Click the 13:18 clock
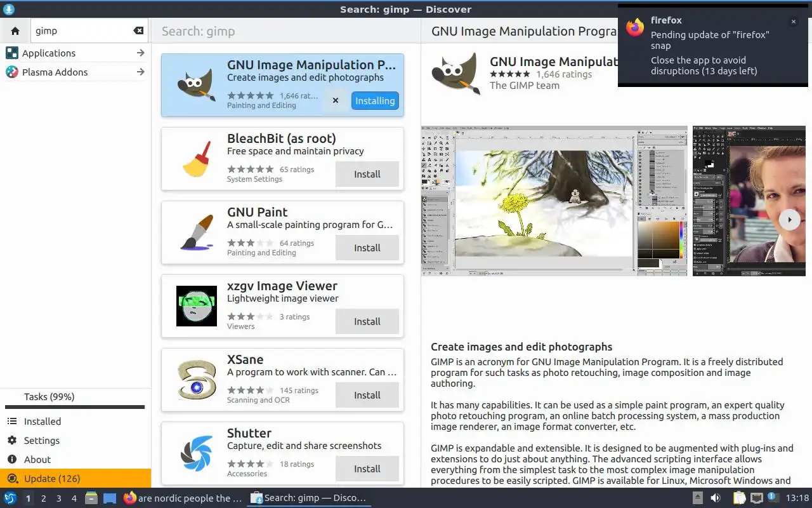812x508 pixels. coord(797,498)
